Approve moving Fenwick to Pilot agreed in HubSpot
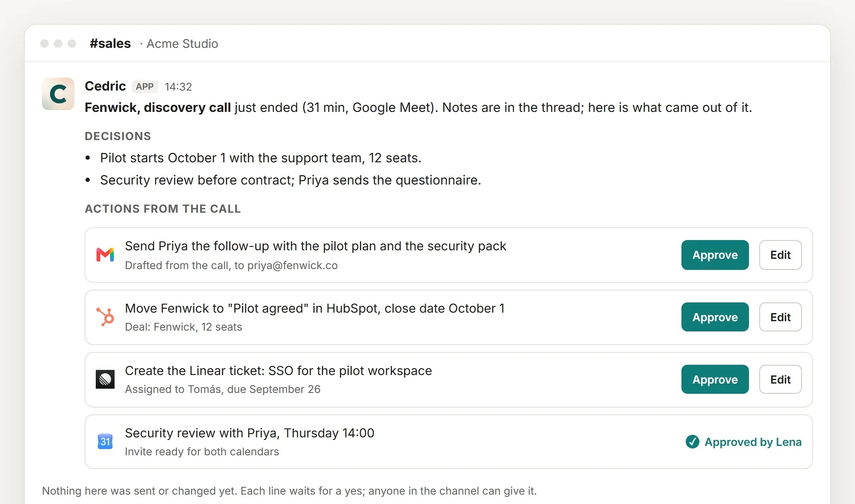The width and height of the screenshot is (855, 504). [715, 317]
